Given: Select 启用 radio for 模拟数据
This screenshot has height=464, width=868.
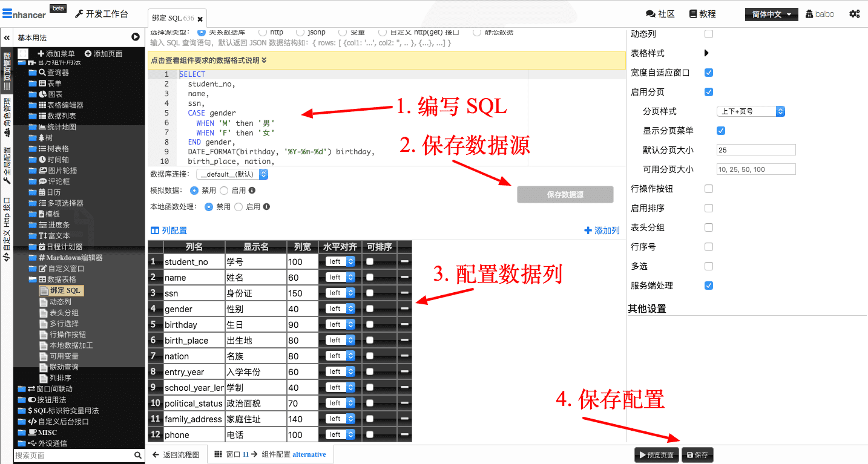Looking at the screenshot, I should tap(224, 190).
